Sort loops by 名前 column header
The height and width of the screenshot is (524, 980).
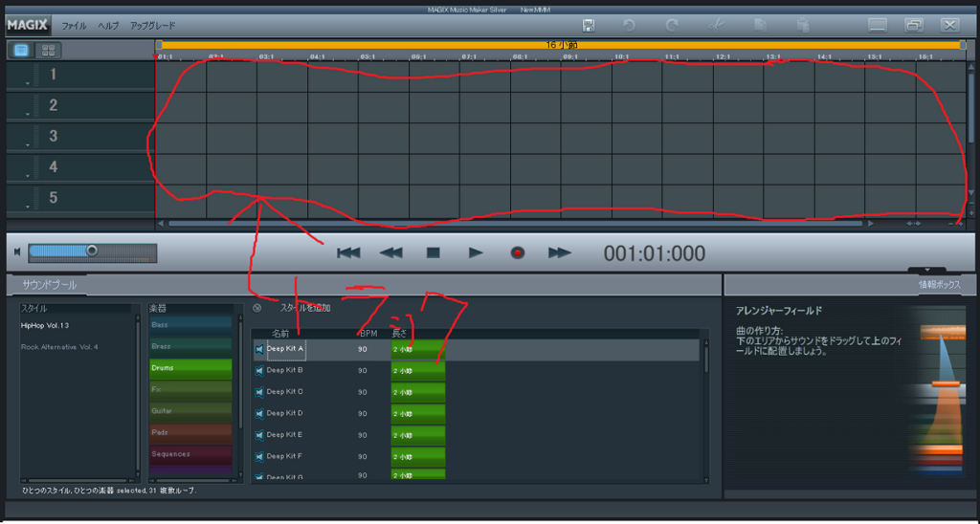[280, 334]
